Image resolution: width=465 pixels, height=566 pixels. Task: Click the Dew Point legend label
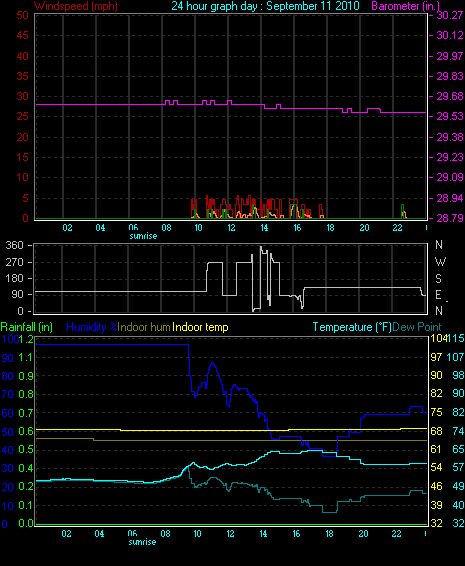click(417, 327)
